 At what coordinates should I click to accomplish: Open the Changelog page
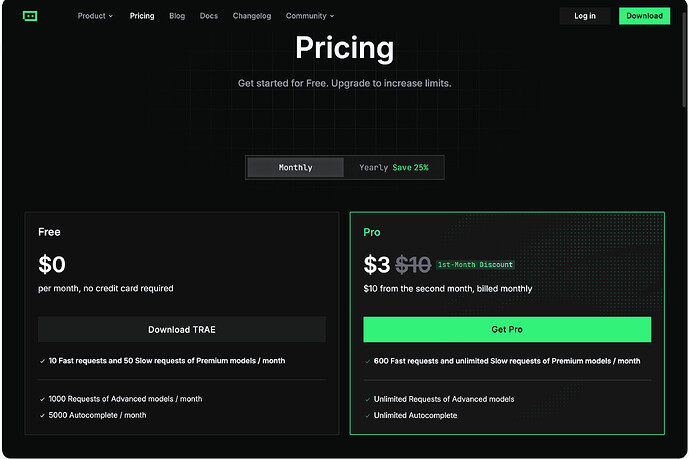[x=252, y=16]
